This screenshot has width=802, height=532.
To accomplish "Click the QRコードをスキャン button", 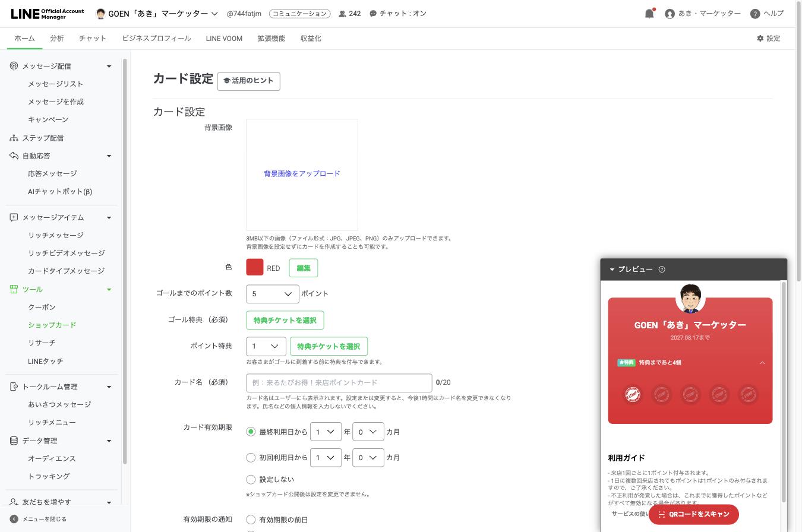I will (694, 514).
